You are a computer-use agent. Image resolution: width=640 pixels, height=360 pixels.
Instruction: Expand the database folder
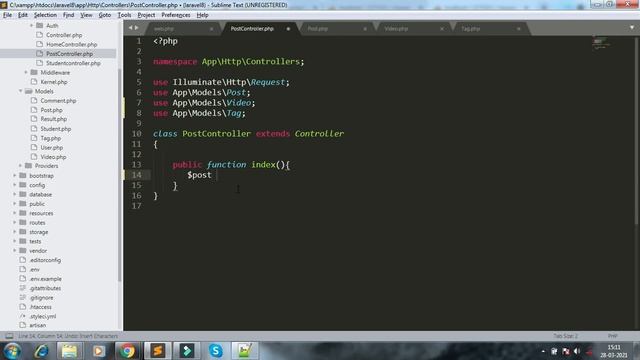click(15, 194)
